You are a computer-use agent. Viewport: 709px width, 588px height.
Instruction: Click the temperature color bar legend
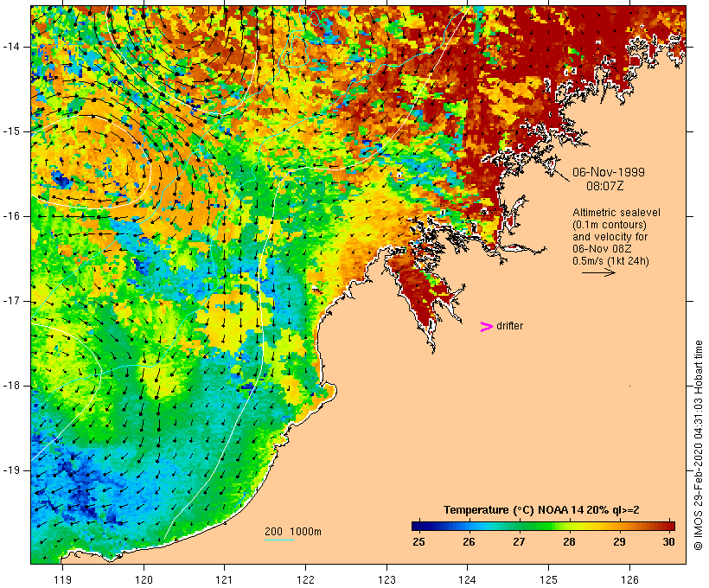click(543, 526)
